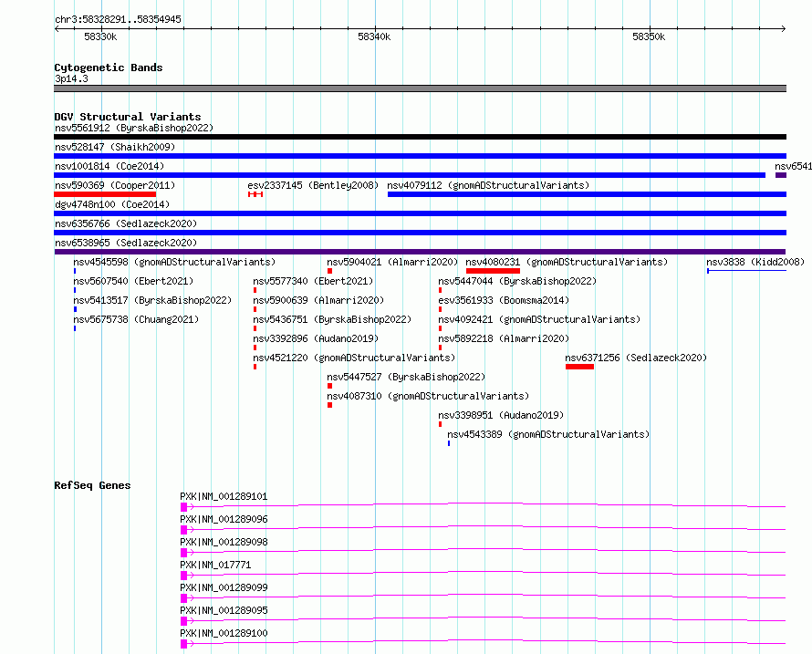812x654 pixels.
Task: Open variant esv3561933 (Boomsma2014) label
Action: [504, 300]
